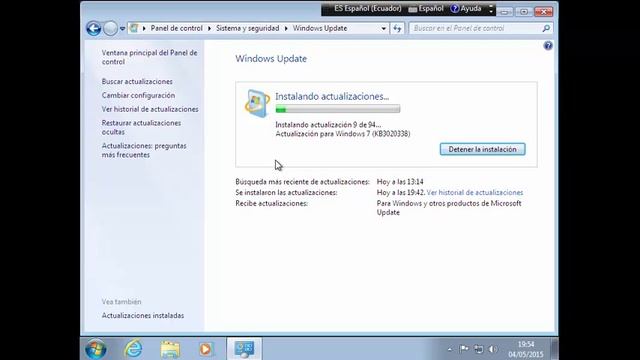Open Actualizaciones instaladas link
The width and height of the screenshot is (640, 360).
(x=143, y=316)
